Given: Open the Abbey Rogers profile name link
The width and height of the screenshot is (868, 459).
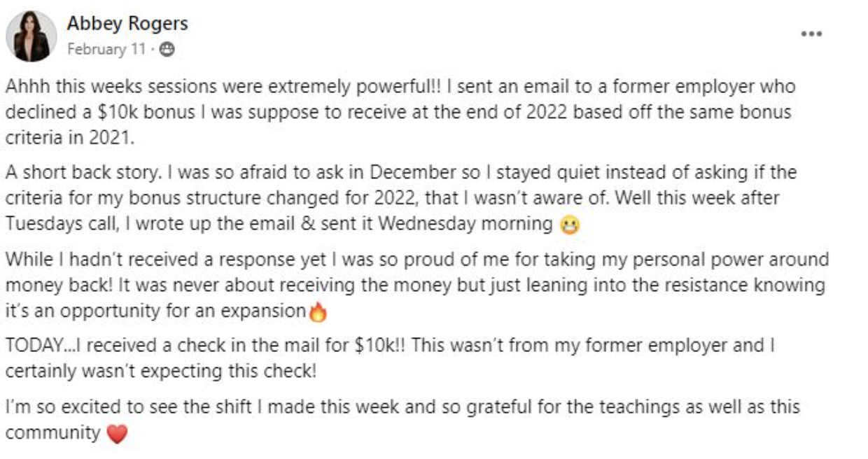Looking at the screenshot, I should [127, 23].
